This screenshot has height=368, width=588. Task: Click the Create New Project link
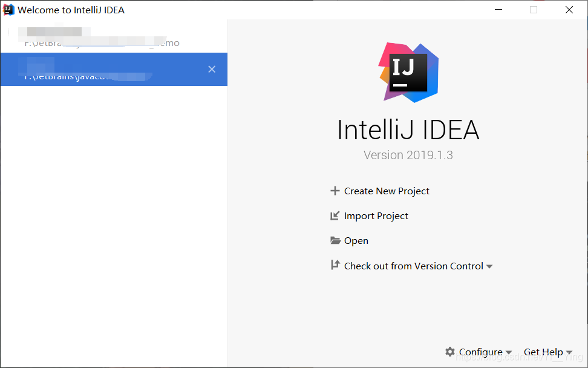387,191
